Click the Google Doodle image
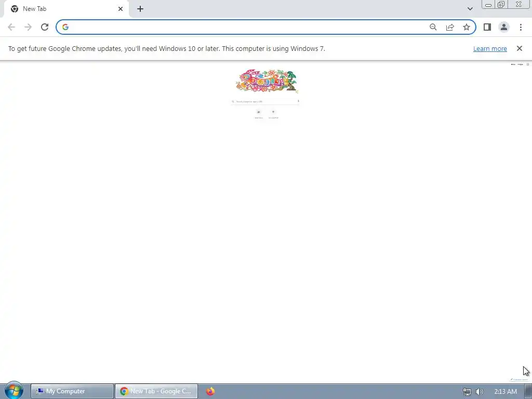Screen dimensions: 532x399 coord(267,81)
